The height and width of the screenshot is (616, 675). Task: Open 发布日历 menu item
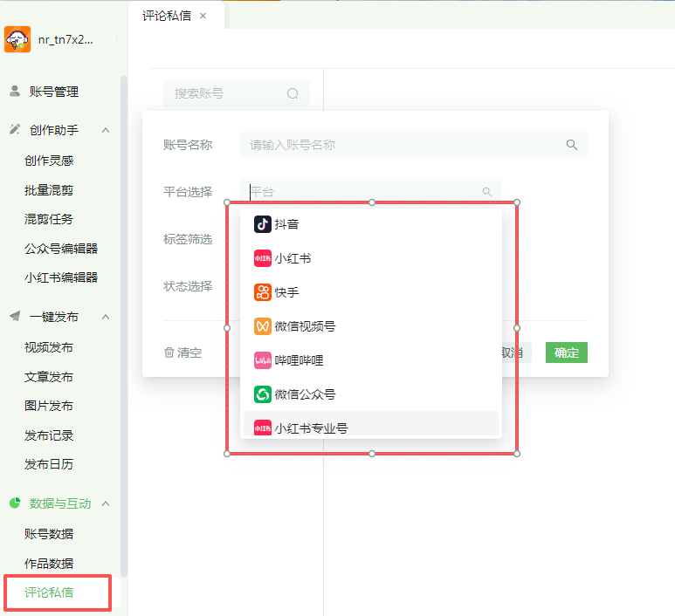(49, 464)
